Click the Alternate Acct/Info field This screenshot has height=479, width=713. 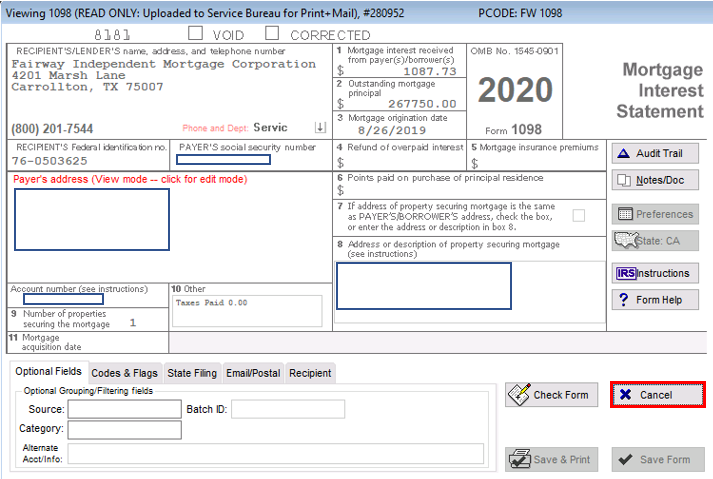click(x=276, y=454)
